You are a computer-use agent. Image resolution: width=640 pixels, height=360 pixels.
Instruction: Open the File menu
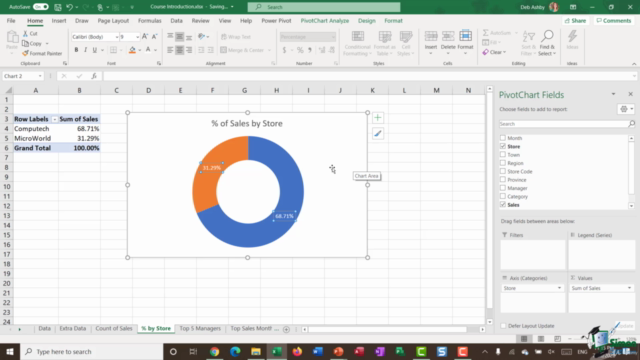[x=11, y=20]
